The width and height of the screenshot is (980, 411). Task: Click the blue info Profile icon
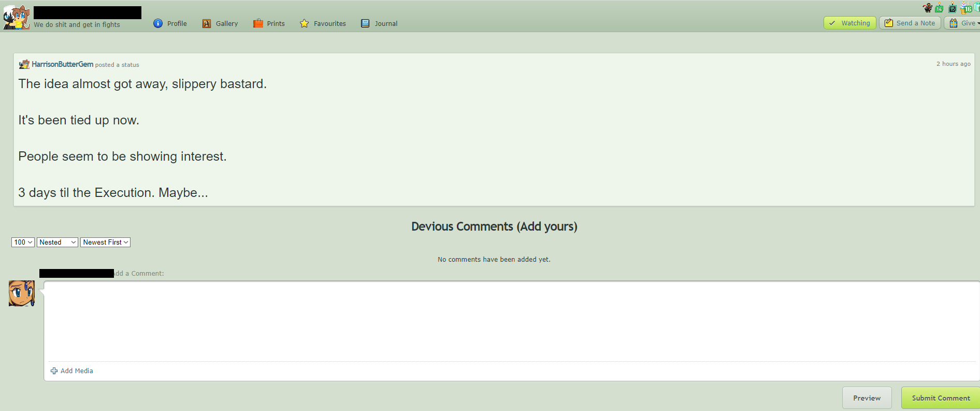pyautogui.click(x=158, y=23)
